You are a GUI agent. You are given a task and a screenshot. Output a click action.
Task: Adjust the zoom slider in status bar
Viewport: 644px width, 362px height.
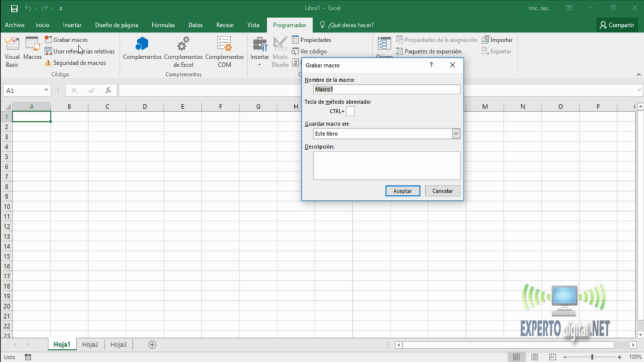[x=592, y=357]
